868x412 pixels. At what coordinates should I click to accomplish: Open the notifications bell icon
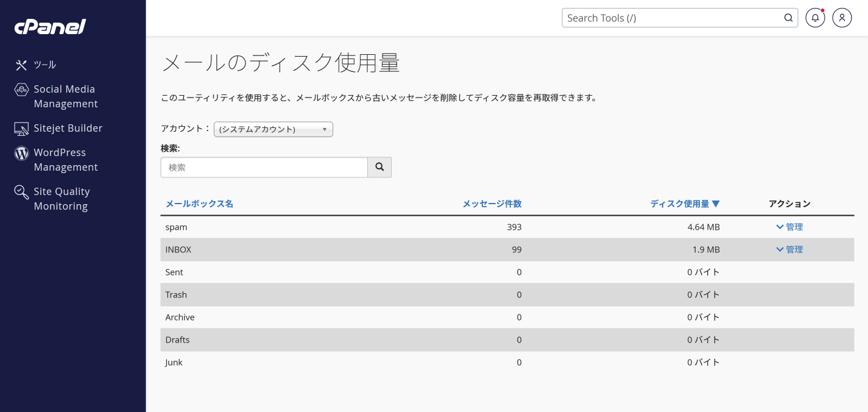[815, 18]
